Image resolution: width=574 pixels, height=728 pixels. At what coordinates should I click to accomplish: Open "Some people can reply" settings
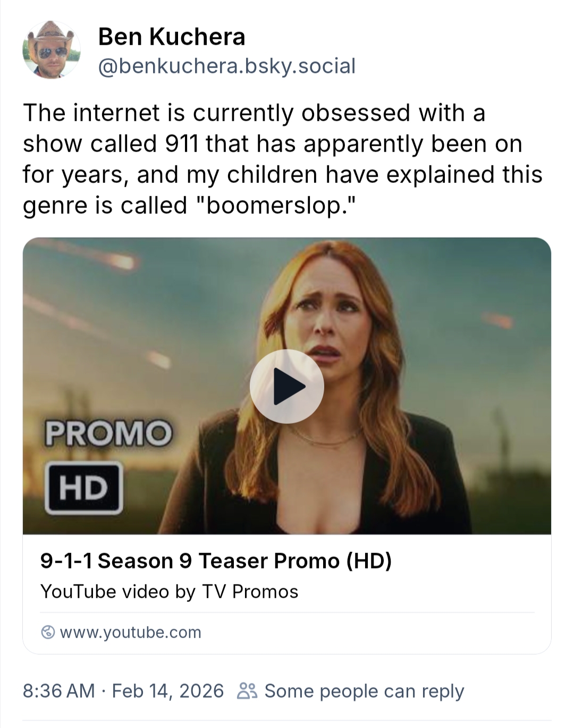pyautogui.click(x=364, y=691)
